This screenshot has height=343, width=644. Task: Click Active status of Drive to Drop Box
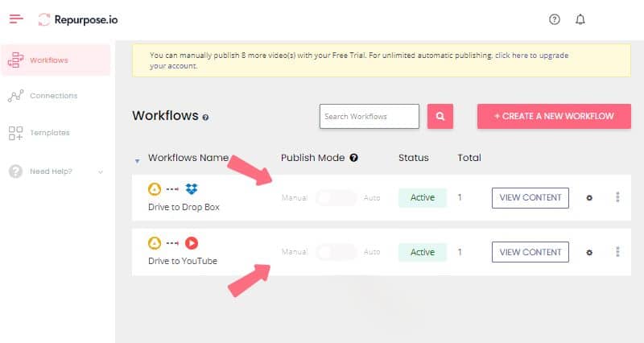[422, 197]
